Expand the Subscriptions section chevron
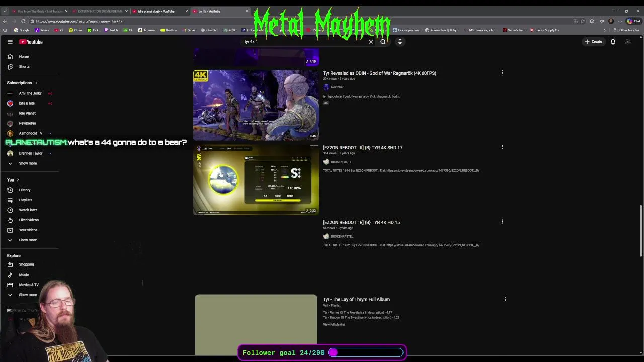Viewport: 644px width, 362px height. coord(36,83)
